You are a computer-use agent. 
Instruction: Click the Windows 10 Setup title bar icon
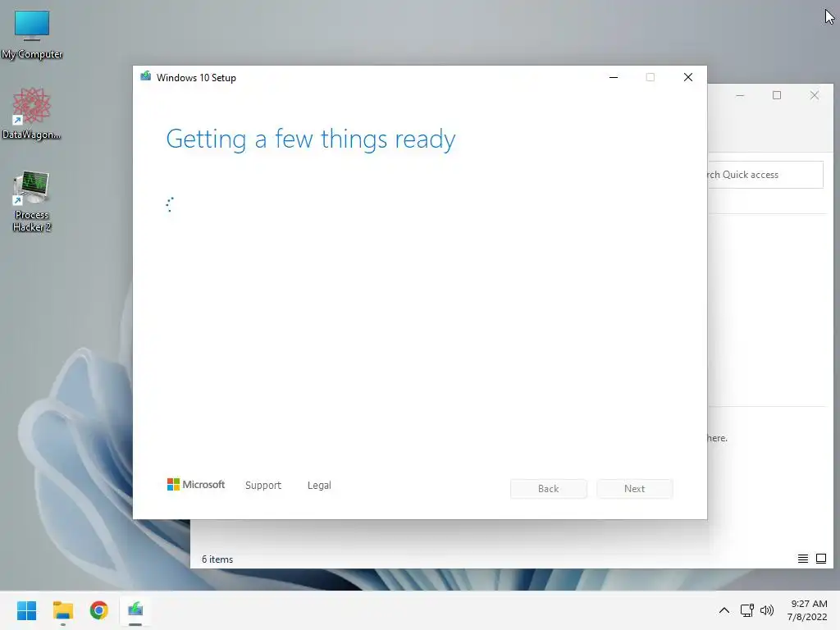click(x=145, y=77)
